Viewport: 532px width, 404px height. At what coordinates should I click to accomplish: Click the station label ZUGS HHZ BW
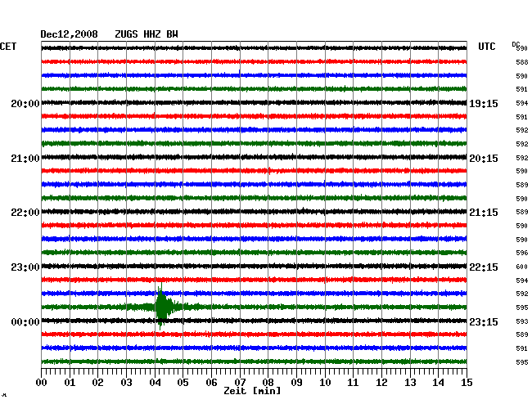click(147, 34)
